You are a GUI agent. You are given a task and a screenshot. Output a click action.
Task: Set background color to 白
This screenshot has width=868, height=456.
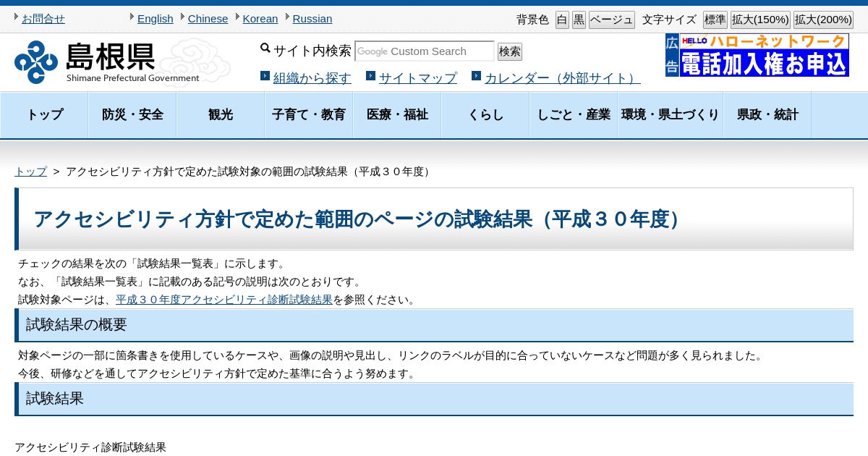(562, 20)
